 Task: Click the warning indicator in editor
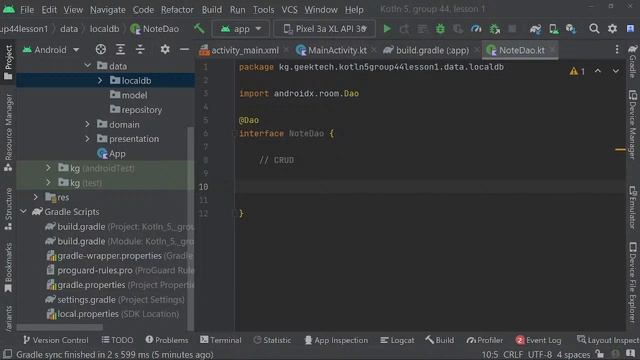point(577,71)
